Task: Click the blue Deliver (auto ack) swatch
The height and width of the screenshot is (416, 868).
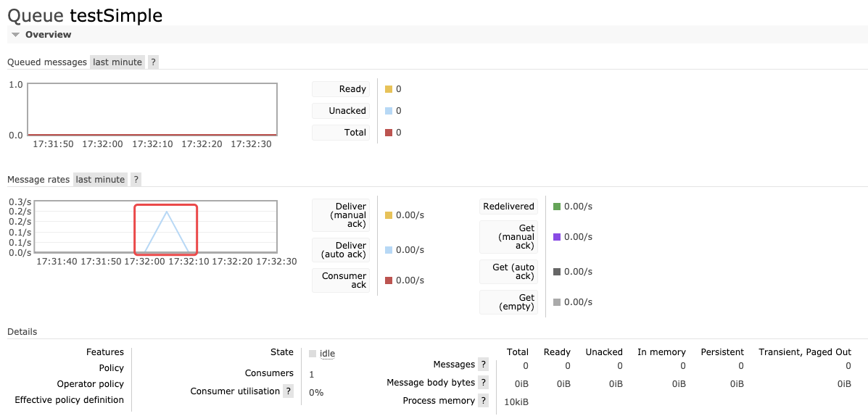Action: 389,250
